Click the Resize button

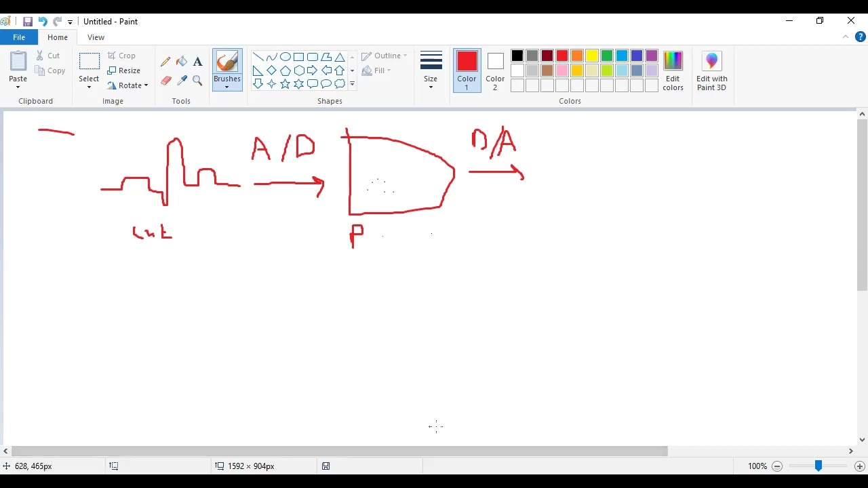pos(124,70)
